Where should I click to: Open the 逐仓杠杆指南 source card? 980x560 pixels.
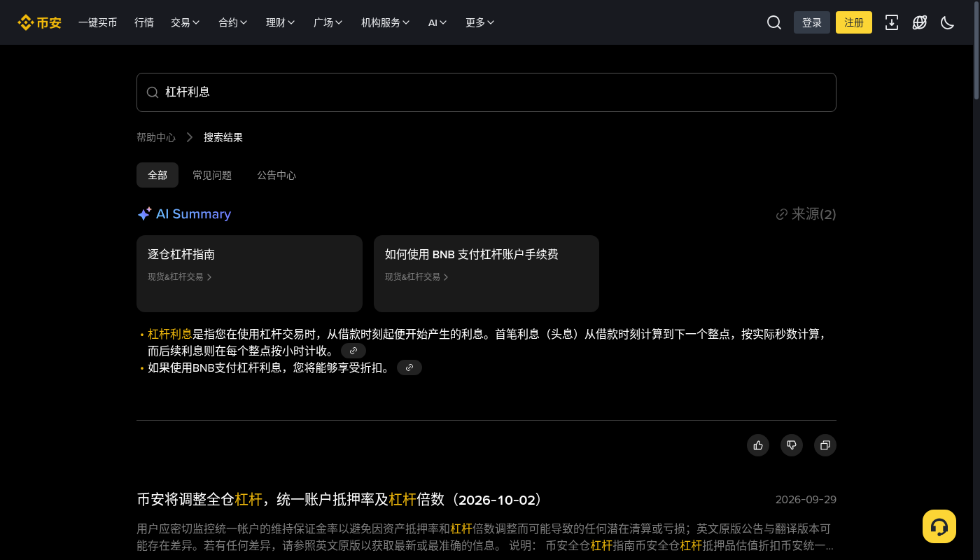point(249,274)
